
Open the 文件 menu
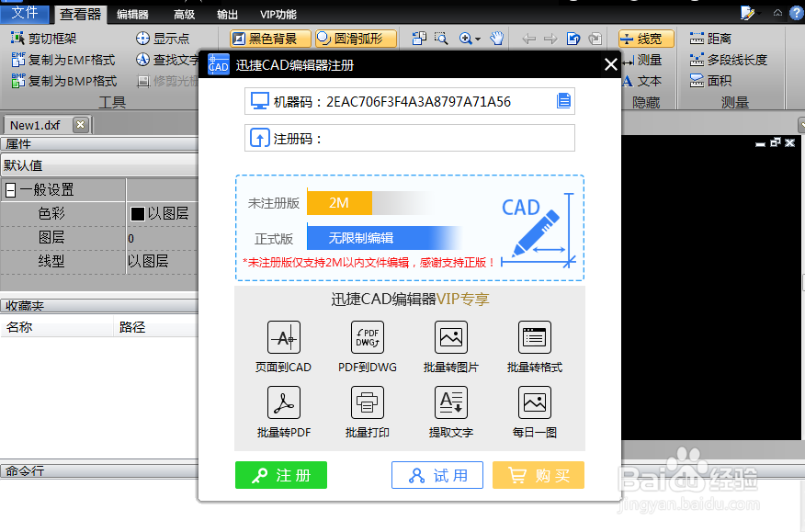click(x=25, y=13)
